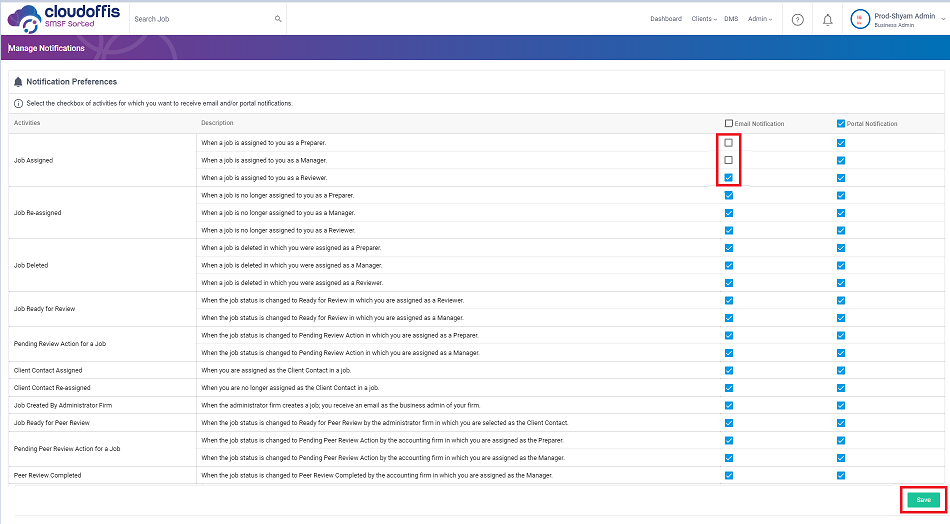Save the notification preferences
The width and height of the screenshot is (950, 524).
click(x=923, y=500)
